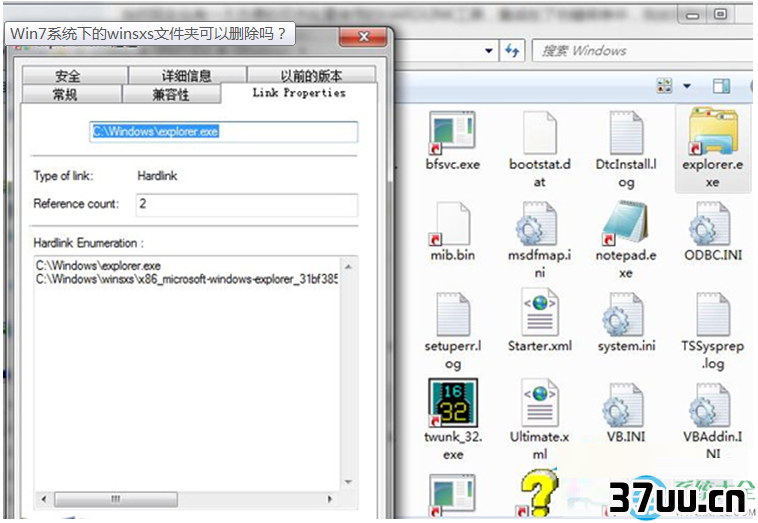Select the bfsvc.exe file icon
Viewport: 758px width, 523px height.
point(452,131)
